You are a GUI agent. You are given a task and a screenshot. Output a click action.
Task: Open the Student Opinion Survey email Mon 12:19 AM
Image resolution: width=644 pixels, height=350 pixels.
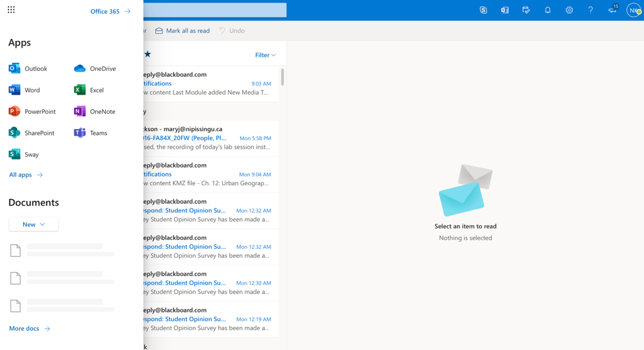[x=211, y=319]
